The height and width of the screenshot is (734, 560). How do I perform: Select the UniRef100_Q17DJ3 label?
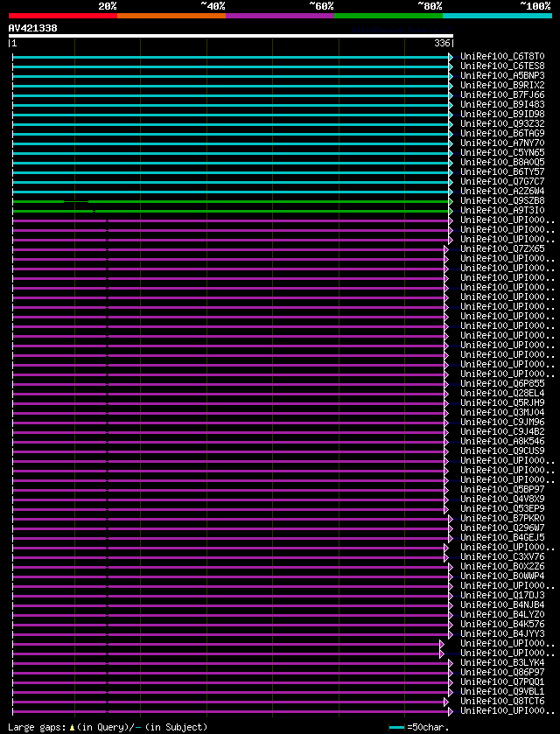[x=502, y=596]
